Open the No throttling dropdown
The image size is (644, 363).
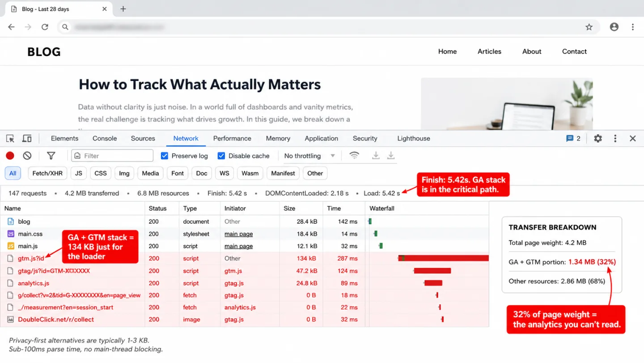pyautogui.click(x=309, y=156)
